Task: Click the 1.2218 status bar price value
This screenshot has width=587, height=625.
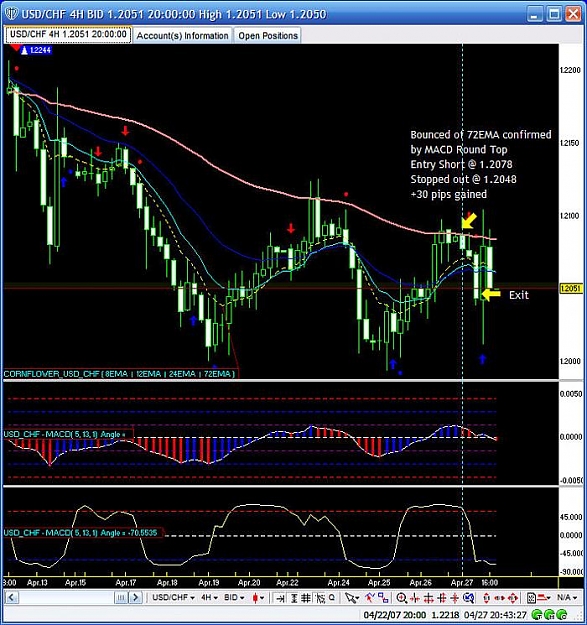Action: pos(445,615)
